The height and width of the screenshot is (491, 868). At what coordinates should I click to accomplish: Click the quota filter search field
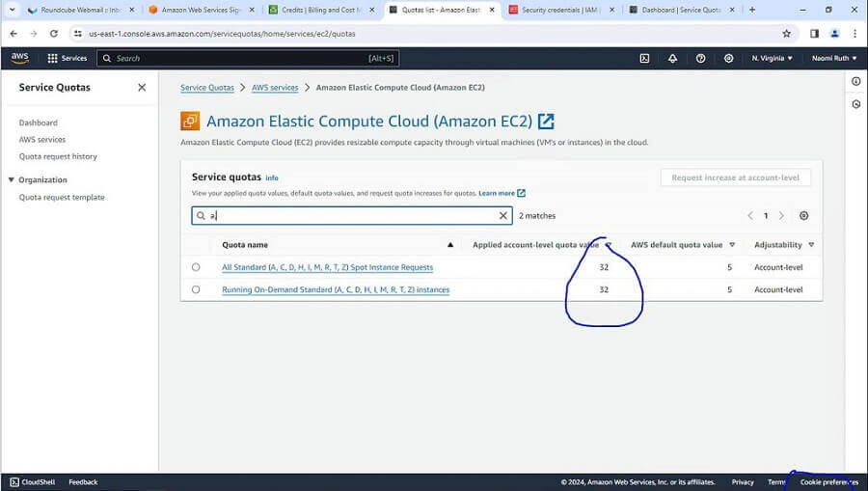(x=351, y=216)
